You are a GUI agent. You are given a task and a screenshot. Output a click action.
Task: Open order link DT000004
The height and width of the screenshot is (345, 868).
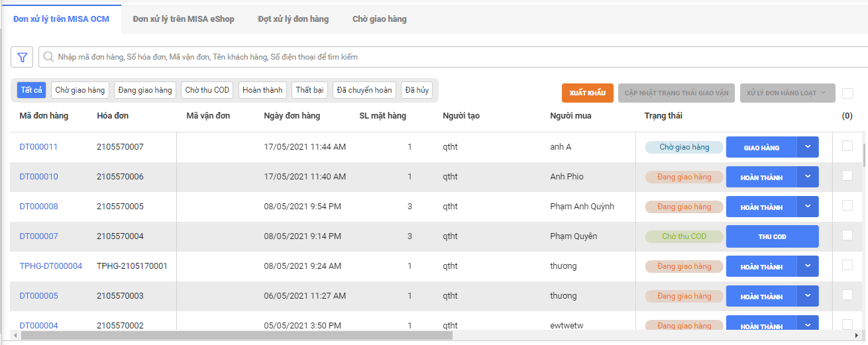[38, 325]
